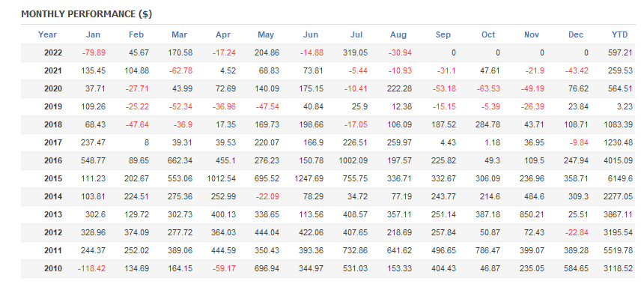This screenshot has width=644, height=284.
Task: Select the 2022 January value -79.89
Action: coord(94,53)
